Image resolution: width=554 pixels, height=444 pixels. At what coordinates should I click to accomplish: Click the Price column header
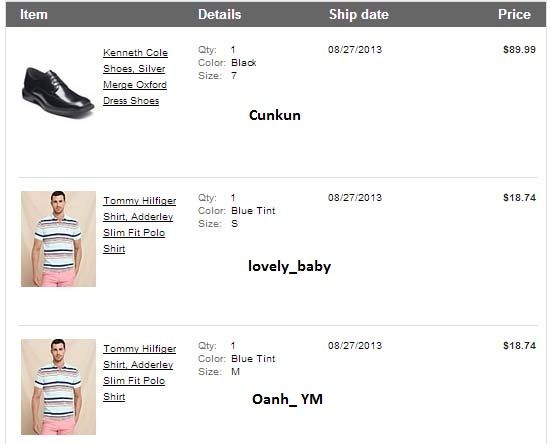pyautogui.click(x=514, y=14)
